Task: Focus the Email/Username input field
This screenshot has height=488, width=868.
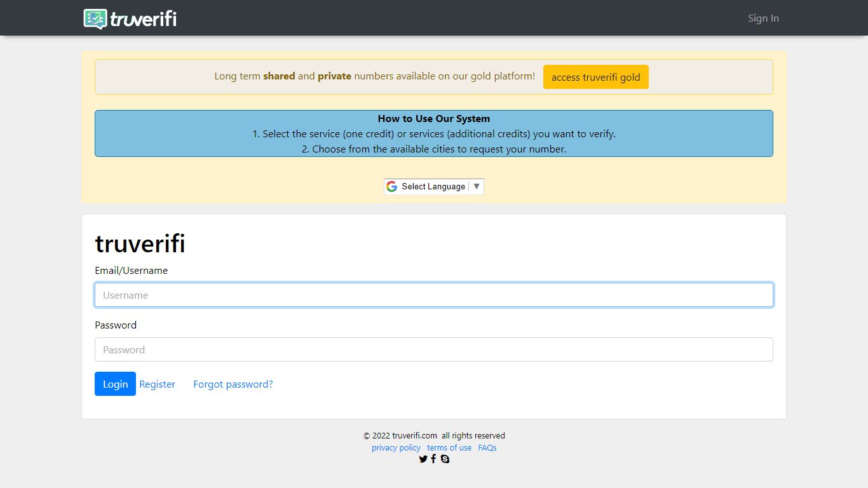Action: tap(434, 295)
